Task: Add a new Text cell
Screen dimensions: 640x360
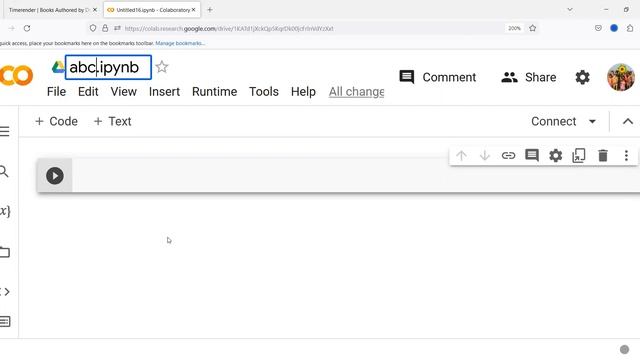Action: 113,121
